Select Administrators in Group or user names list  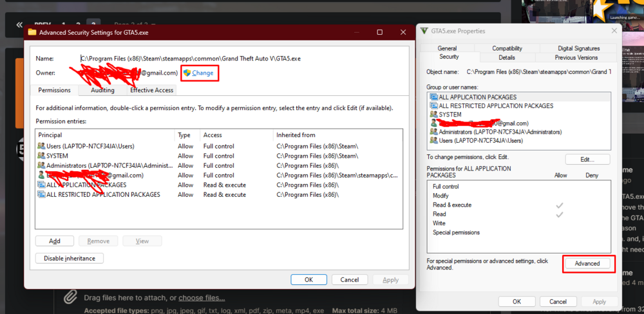tap(519, 132)
